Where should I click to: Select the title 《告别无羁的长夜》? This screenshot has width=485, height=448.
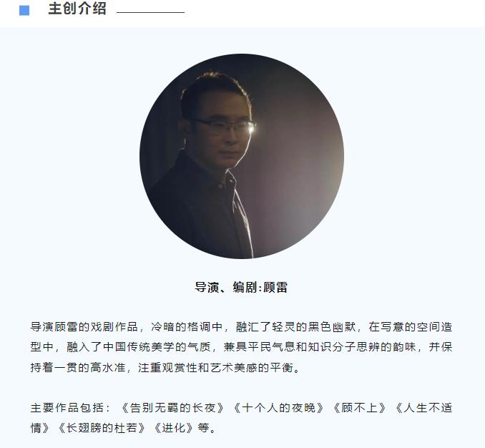point(172,408)
